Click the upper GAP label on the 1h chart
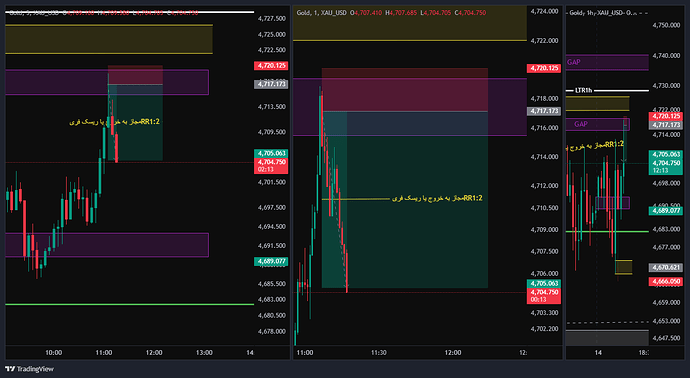This screenshot has width=690, height=378. pos(574,62)
